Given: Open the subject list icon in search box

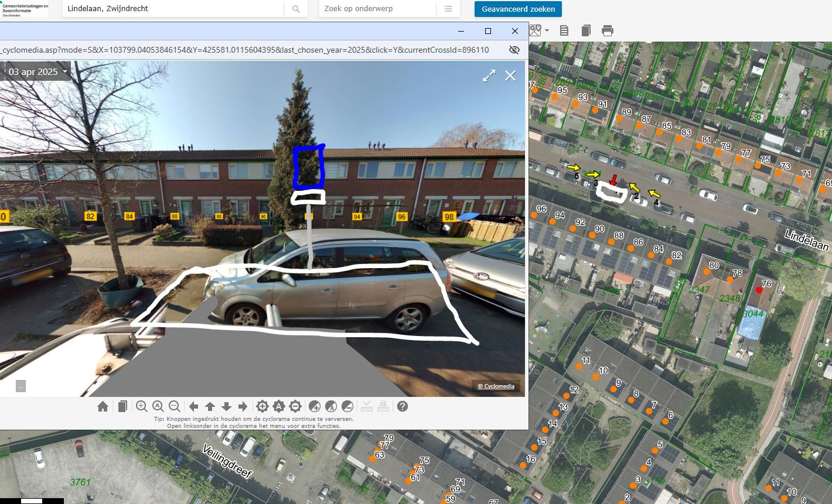Looking at the screenshot, I should click(448, 9).
